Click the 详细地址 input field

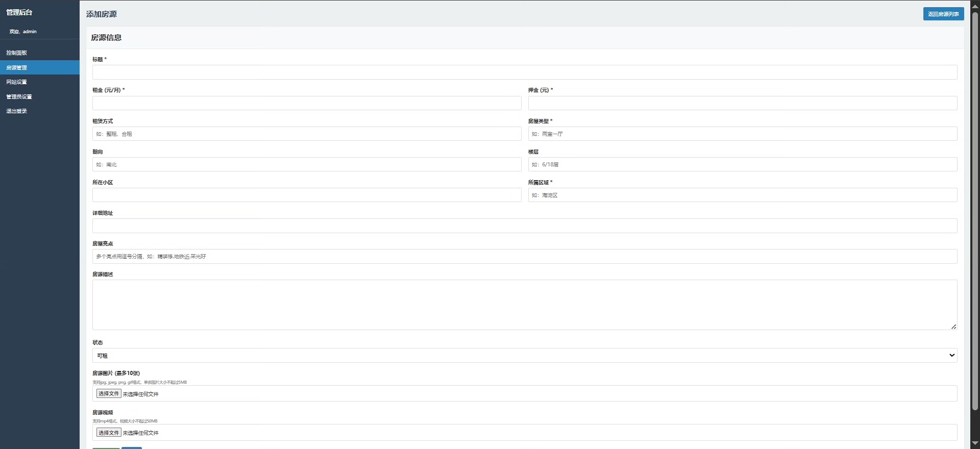[525, 226]
